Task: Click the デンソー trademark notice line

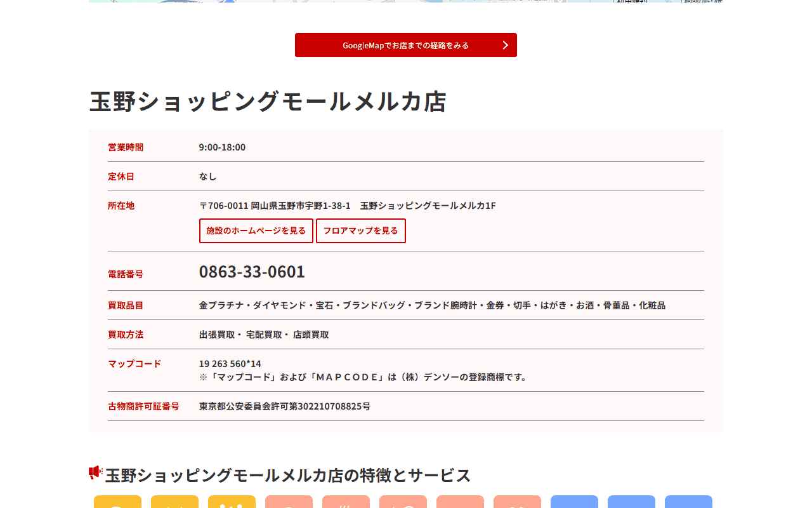Action: tap(364, 377)
